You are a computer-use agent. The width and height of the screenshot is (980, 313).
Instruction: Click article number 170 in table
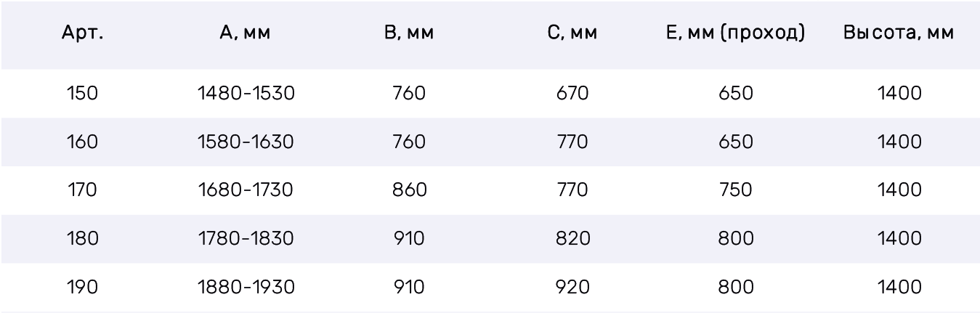pos(82,190)
